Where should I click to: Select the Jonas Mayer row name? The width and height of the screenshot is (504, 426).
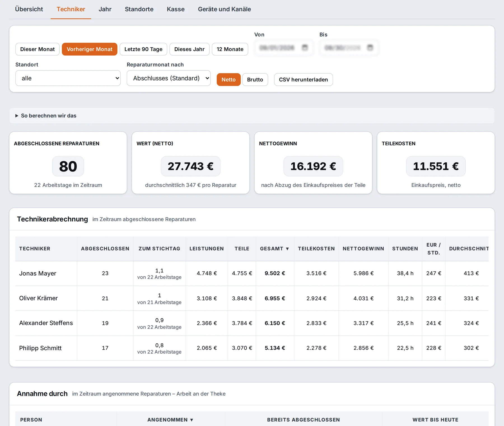point(38,274)
